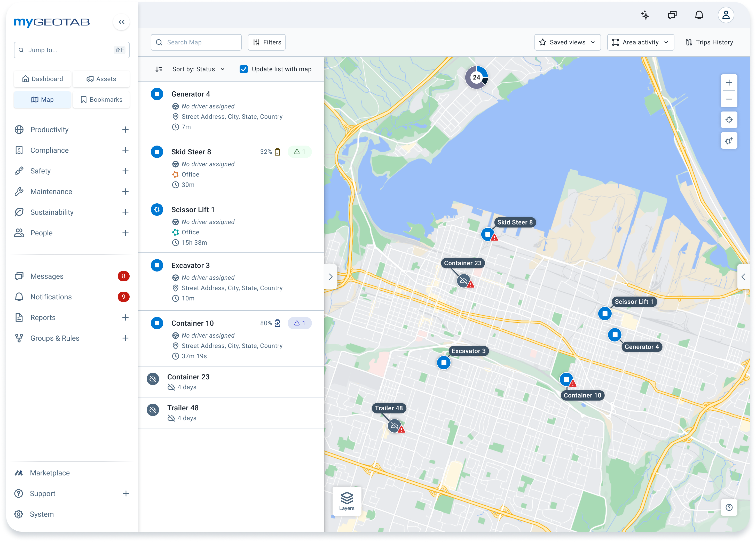Expand the Maintenance menu
This screenshot has width=756, height=542.
(125, 192)
